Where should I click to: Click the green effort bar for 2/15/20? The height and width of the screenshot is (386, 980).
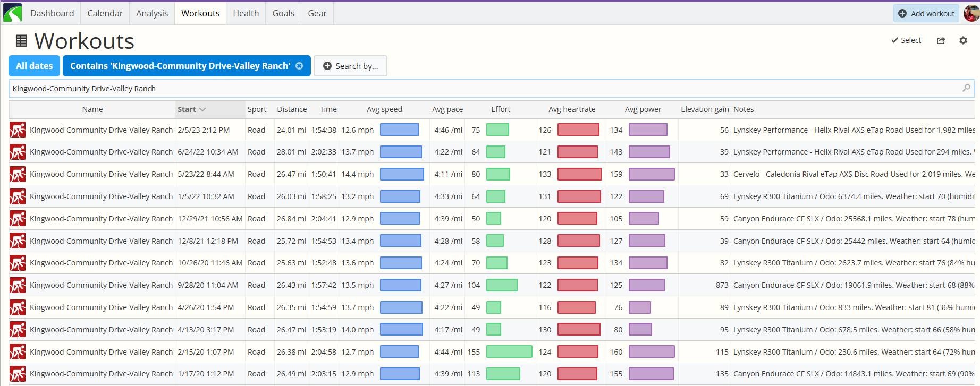[x=509, y=351]
